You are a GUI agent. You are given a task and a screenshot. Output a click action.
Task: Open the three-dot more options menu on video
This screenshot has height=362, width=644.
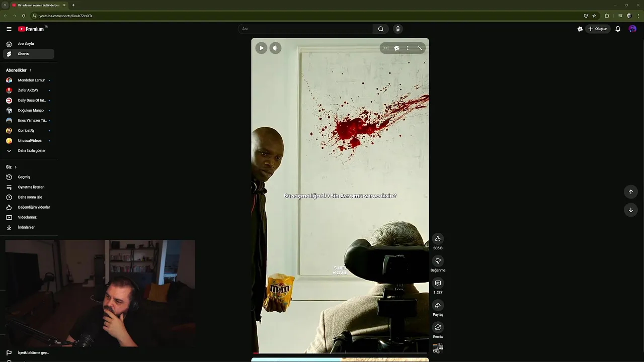[x=408, y=48]
